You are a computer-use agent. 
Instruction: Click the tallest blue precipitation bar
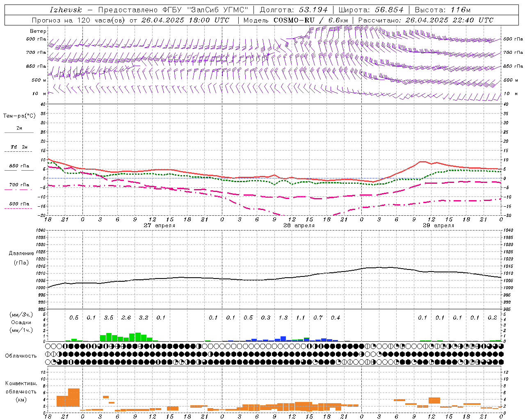(283, 339)
